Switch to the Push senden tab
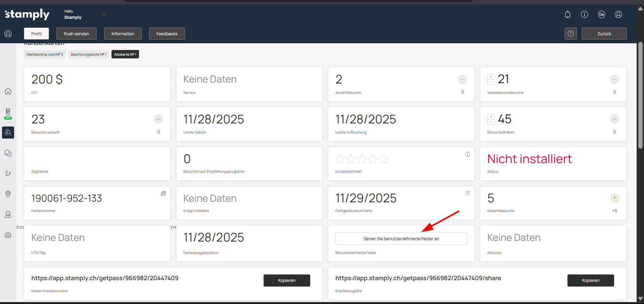This screenshot has height=304, width=644. (x=77, y=34)
